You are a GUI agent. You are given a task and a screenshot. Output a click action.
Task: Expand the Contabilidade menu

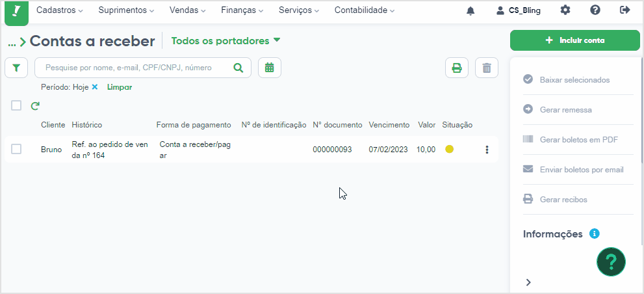coord(365,10)
